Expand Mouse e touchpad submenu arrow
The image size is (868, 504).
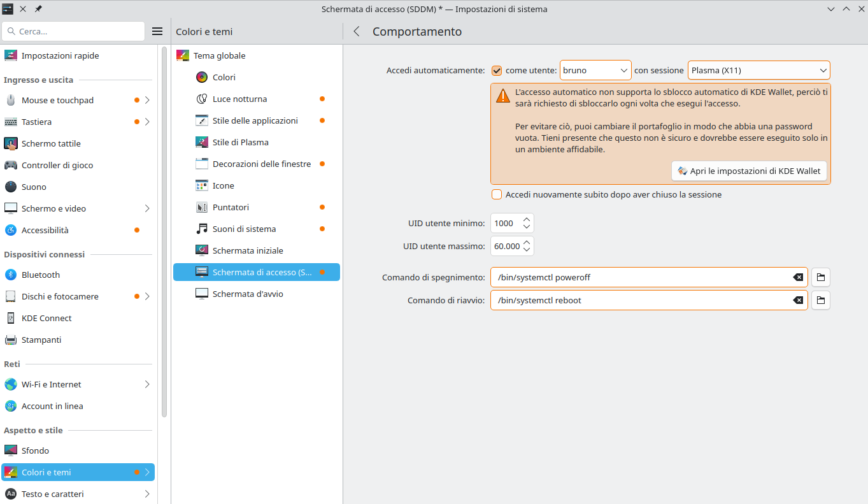pos(147,100)
